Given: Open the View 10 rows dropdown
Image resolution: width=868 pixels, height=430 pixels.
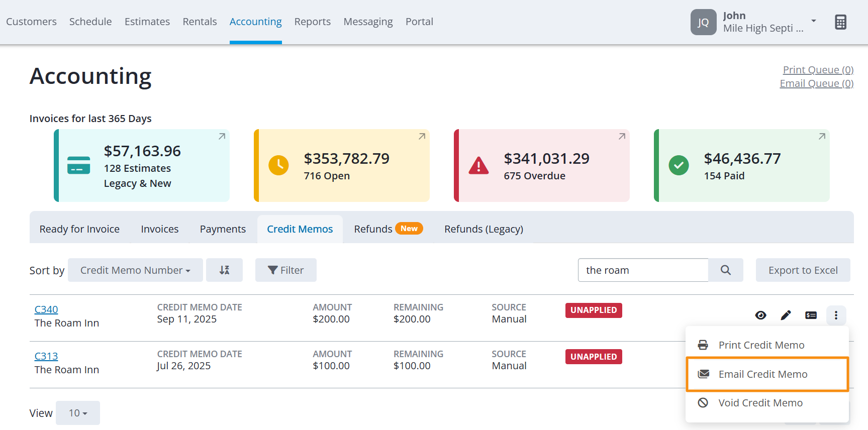Looking at the screenshot, I should tap(78, 413).
